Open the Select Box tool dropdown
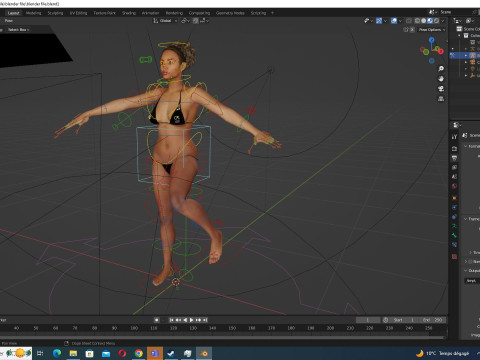Screen dimensions: 480x360 pyautogui.click(x=19, y=30)
